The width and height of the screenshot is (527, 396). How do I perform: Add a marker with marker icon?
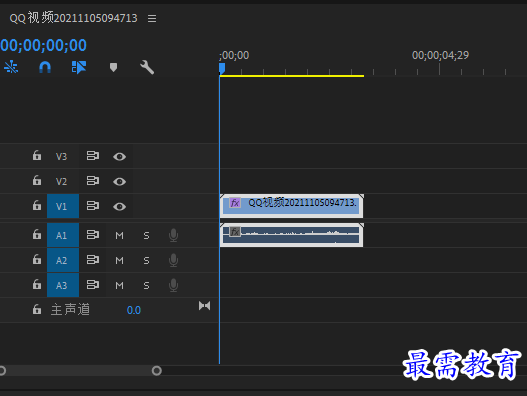(x=114, y=67)
